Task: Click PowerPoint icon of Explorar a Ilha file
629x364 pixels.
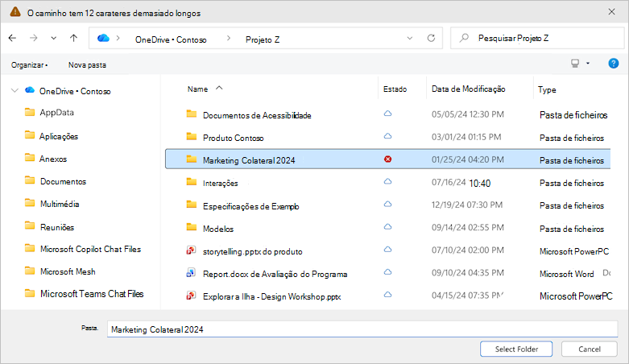Action: [191, 296]
